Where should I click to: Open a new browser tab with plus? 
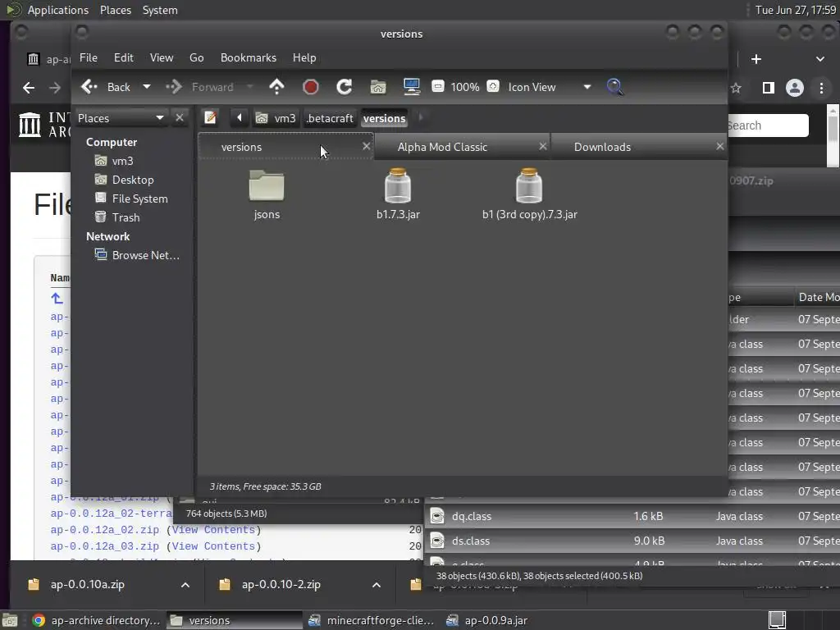(756, 59)
